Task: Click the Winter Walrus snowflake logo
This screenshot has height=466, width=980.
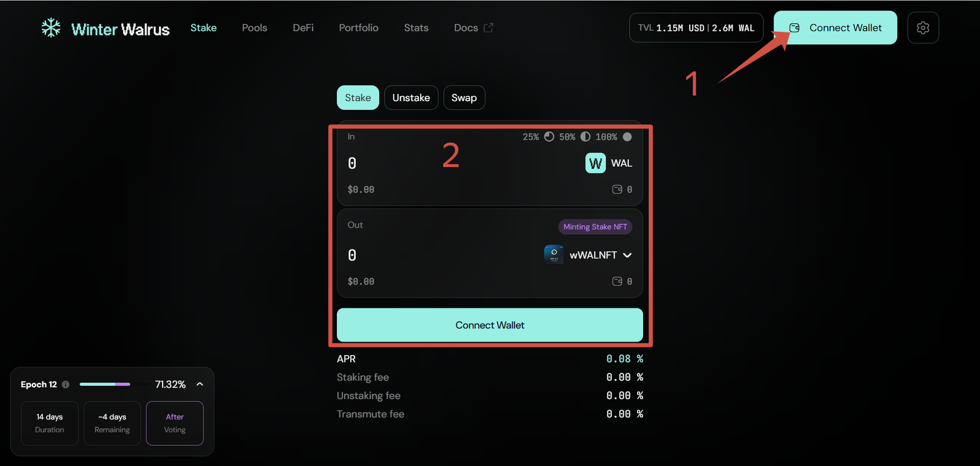Action: (x=51, y=28)
